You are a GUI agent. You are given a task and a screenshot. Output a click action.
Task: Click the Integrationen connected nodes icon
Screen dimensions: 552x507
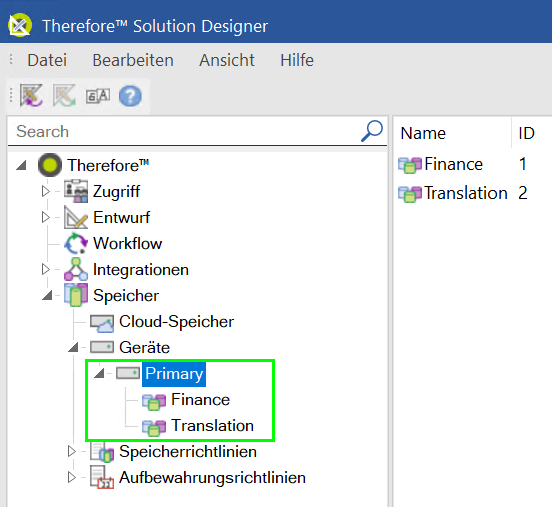[76, 269]
